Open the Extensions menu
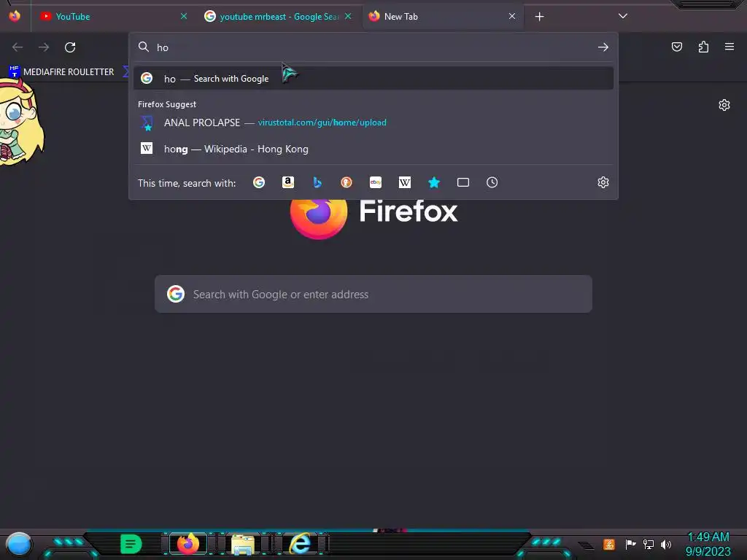747x560 pixels. pos(704,47)
